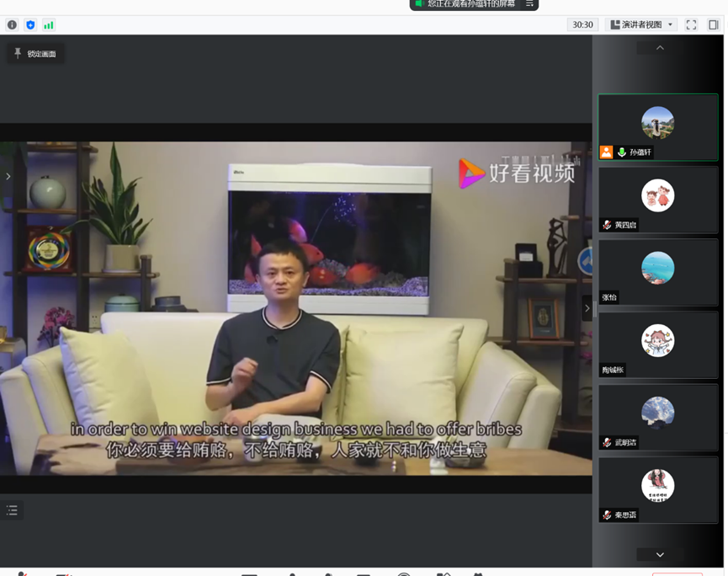The height and width of the screenshot is (576, 728).
Task: Click the Chinese subtitle line in the shared video
Action: click(296, 450)
